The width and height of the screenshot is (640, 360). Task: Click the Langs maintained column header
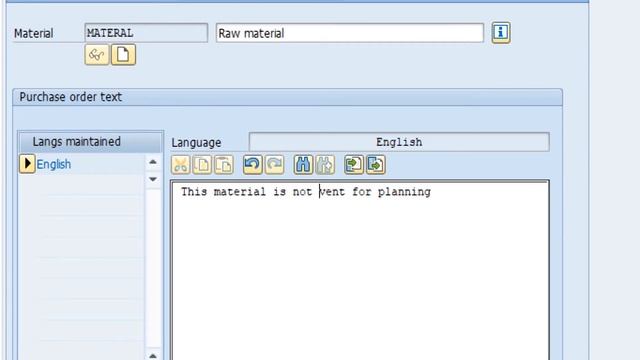[90, 142]
